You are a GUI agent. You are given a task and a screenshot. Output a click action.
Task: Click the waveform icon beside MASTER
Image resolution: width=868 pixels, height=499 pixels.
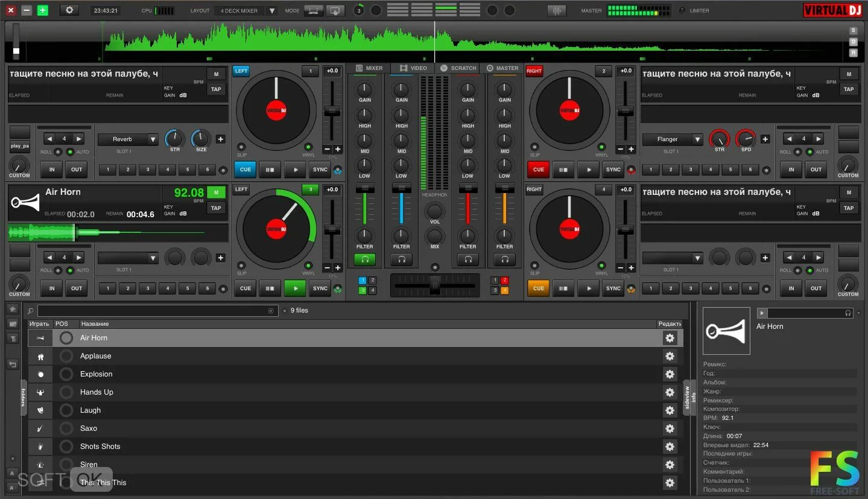(x=557, y=10)
